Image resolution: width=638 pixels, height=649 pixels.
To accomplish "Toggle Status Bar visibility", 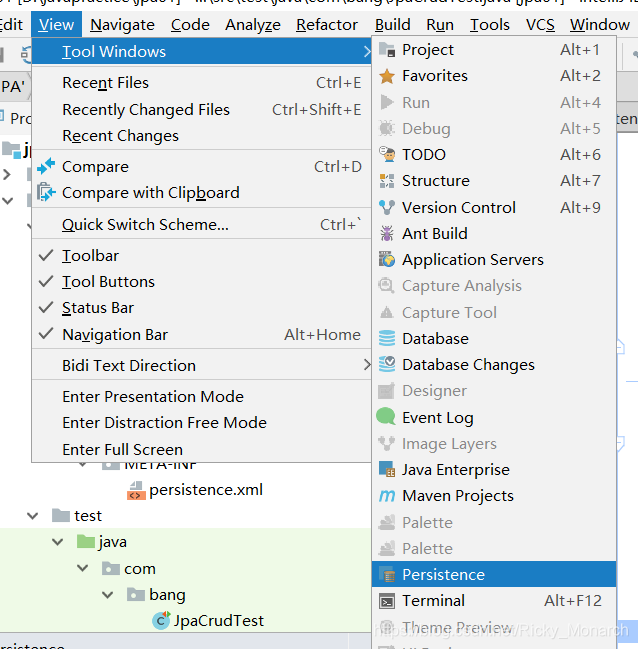I will pos(201,308).
